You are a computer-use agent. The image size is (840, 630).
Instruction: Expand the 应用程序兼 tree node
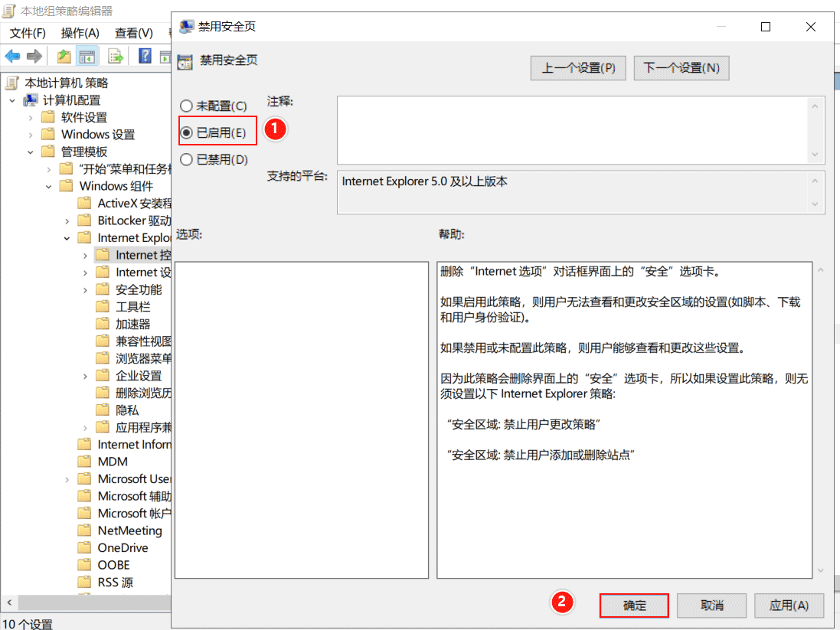[85, 427]
